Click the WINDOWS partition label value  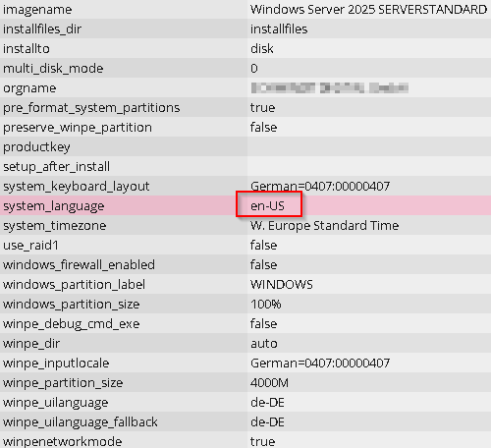[282, 285]
